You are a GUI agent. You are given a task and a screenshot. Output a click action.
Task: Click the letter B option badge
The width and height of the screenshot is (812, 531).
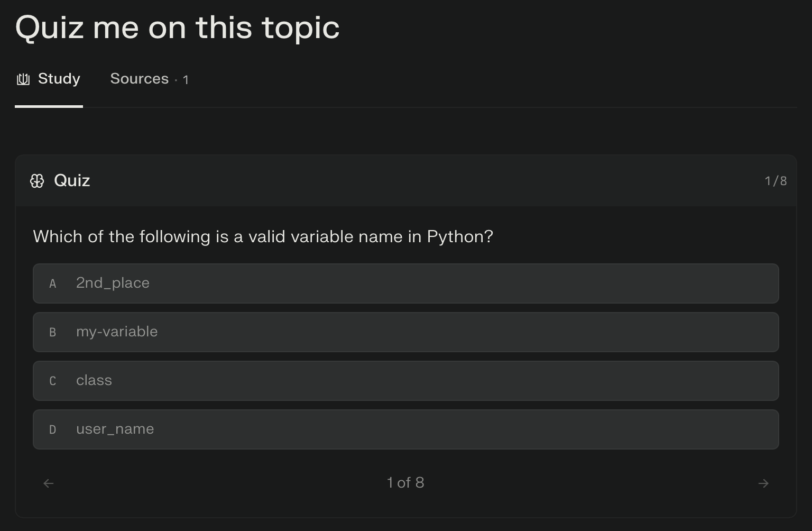(x=52, y=333)
